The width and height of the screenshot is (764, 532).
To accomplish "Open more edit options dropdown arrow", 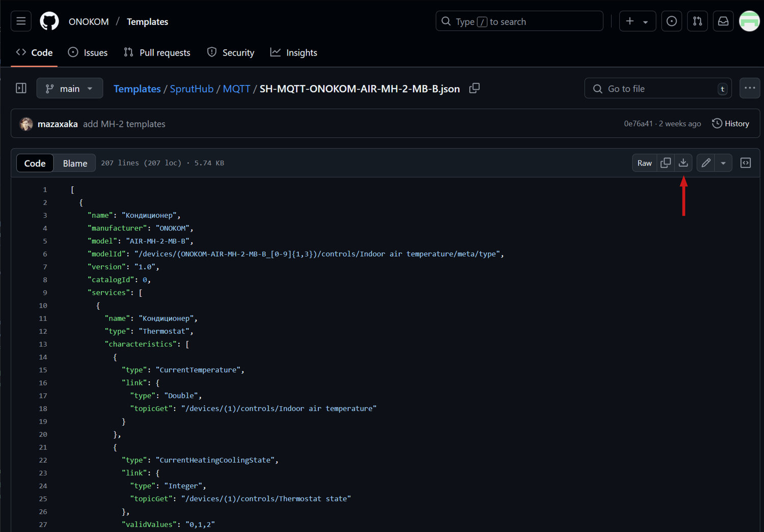I will [723, 163].
